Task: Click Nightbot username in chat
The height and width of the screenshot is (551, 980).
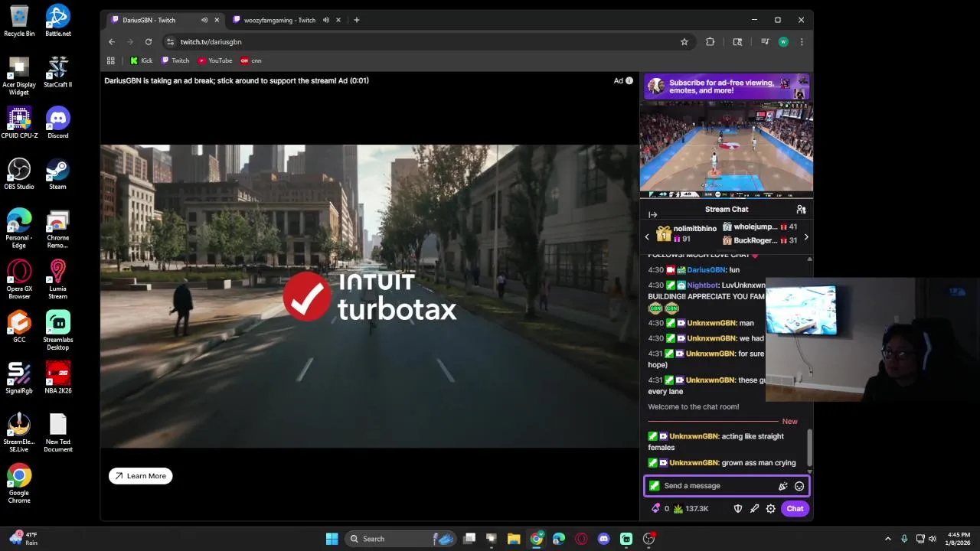Action: (702, 285)
